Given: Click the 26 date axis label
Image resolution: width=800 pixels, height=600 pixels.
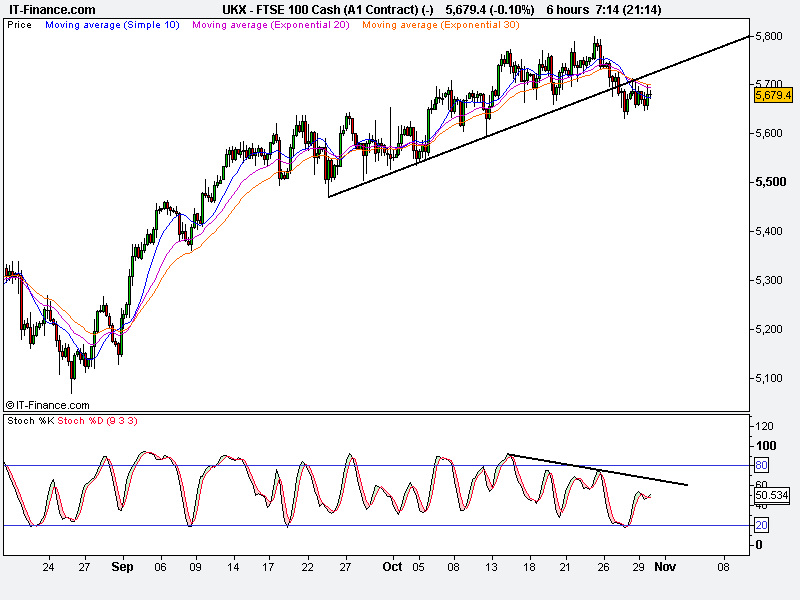Looking at the screenshot, I should pos(603,567).
